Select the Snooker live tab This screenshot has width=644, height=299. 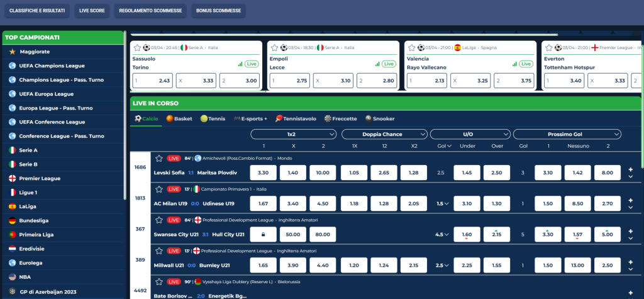(x=380, y=118)
